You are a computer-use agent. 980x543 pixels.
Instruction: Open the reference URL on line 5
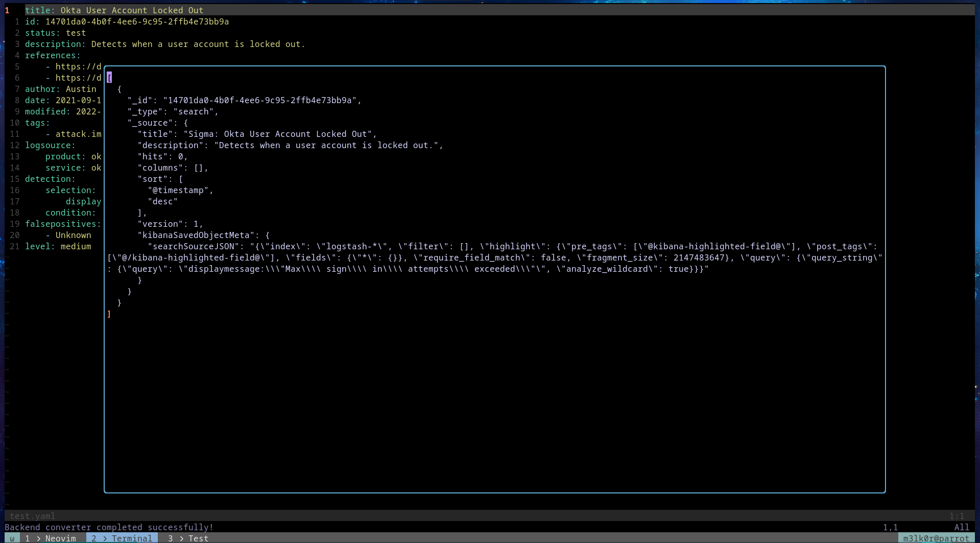(79, 66)
